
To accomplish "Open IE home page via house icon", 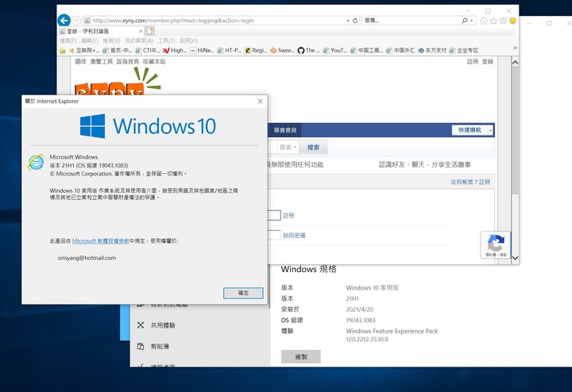I will 484,21.
